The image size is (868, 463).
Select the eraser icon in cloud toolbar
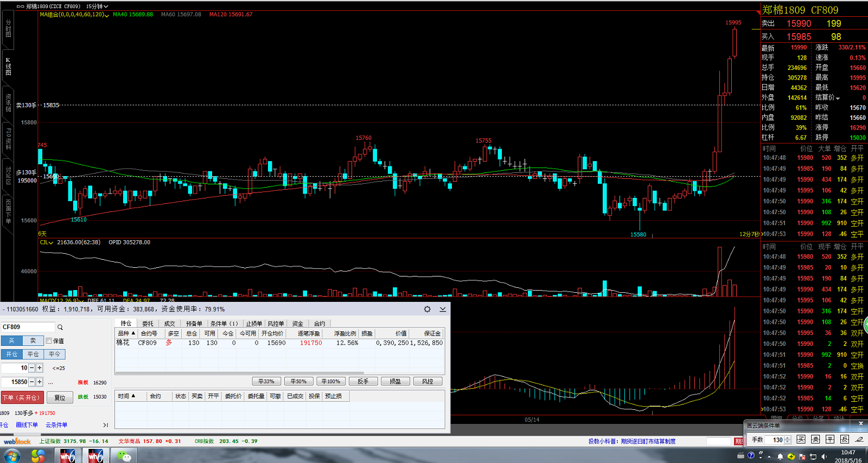tap(859, 439)
